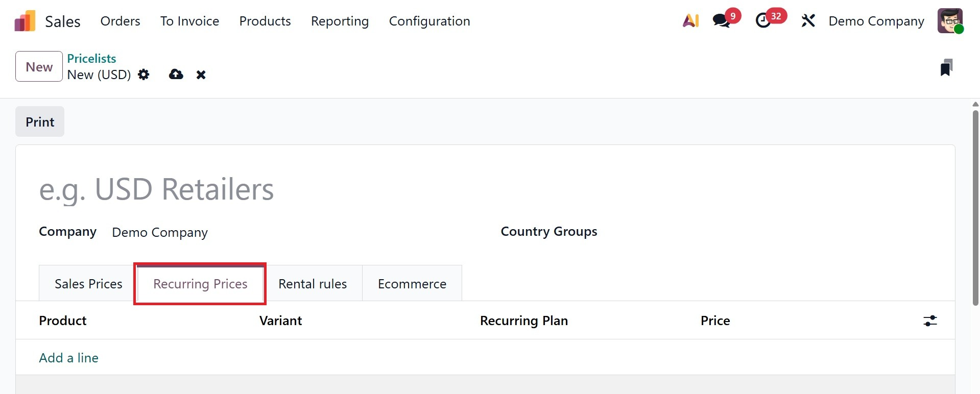The width and height of the screenshot is (980, 394).
Task: Open the user avatar menu
Action: [x=950, y=21]
